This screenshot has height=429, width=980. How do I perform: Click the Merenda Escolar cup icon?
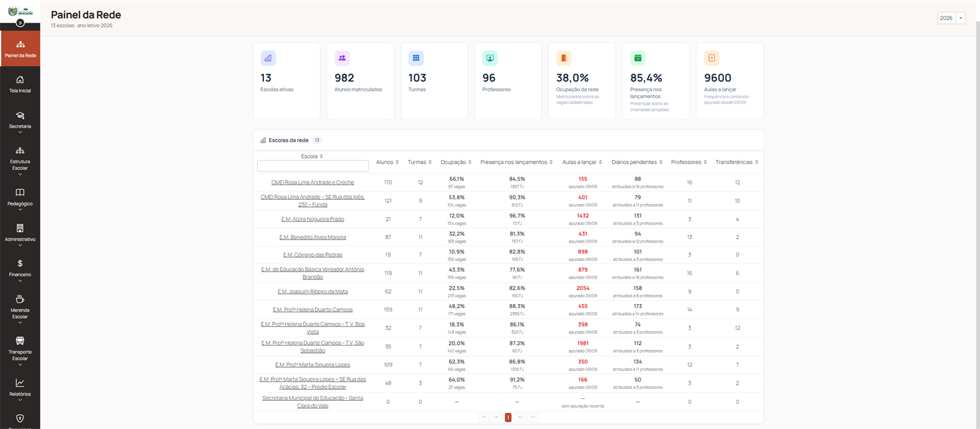point(20,299)
